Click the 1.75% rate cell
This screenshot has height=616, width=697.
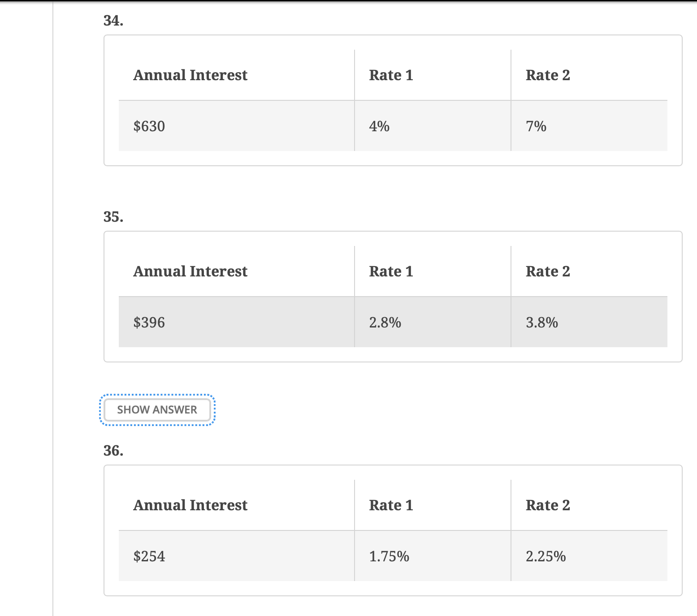(433, 556)
